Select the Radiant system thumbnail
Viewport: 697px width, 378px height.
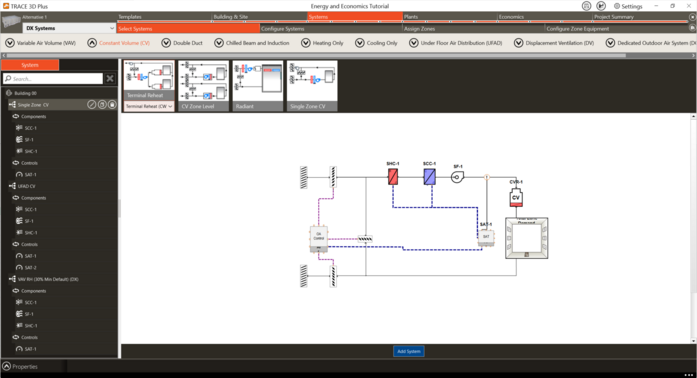click(x=257, y=86)
